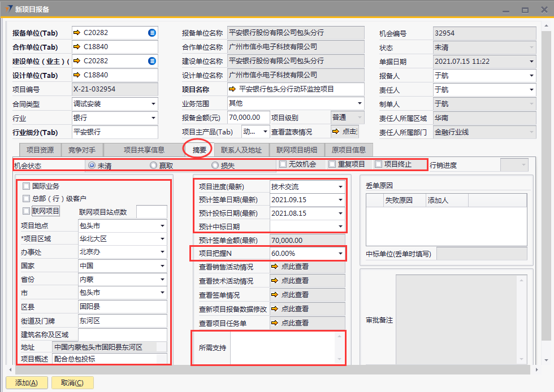This screenshot has width=554, height=392.
Task: Open the 合同类型 dropdown
Action: click(153, 104)
